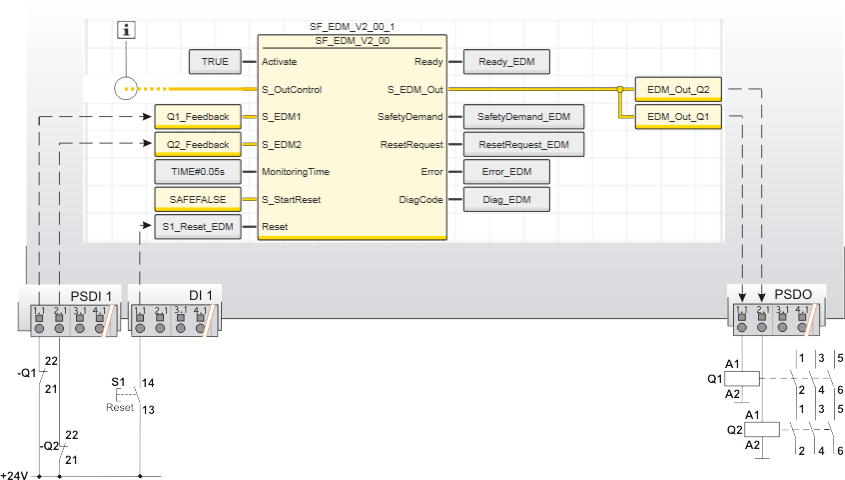Click the Q1_Feedback input variable box
The height and width of the screenshot is (480, 845).
click(x=198, y=117)
